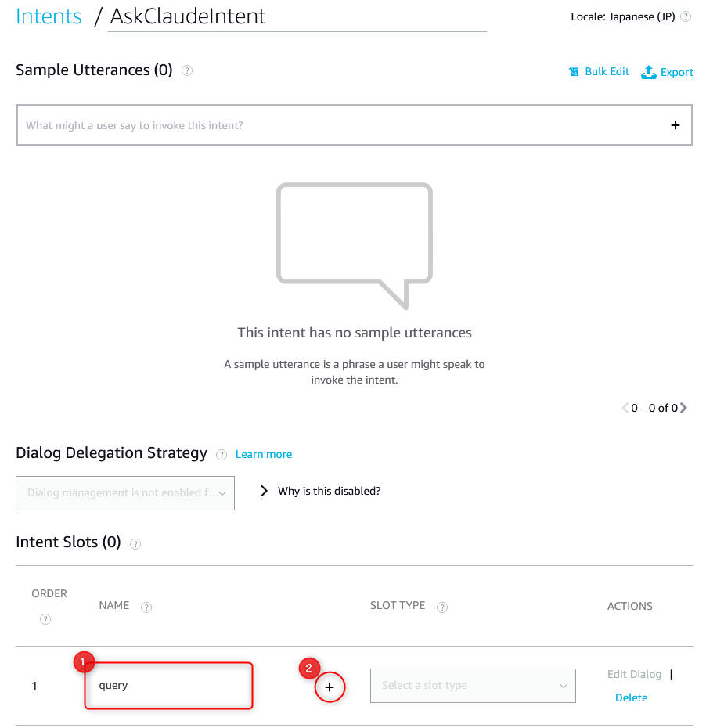Click the next page pagination arrow
The height and width of the screenshot is (728, 706).
[x=683, y=408]
